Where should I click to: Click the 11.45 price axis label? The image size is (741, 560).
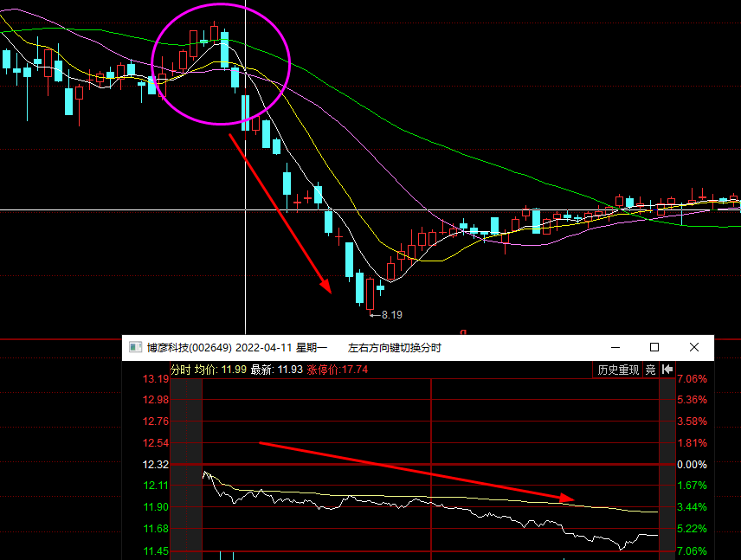coord(156,551)
